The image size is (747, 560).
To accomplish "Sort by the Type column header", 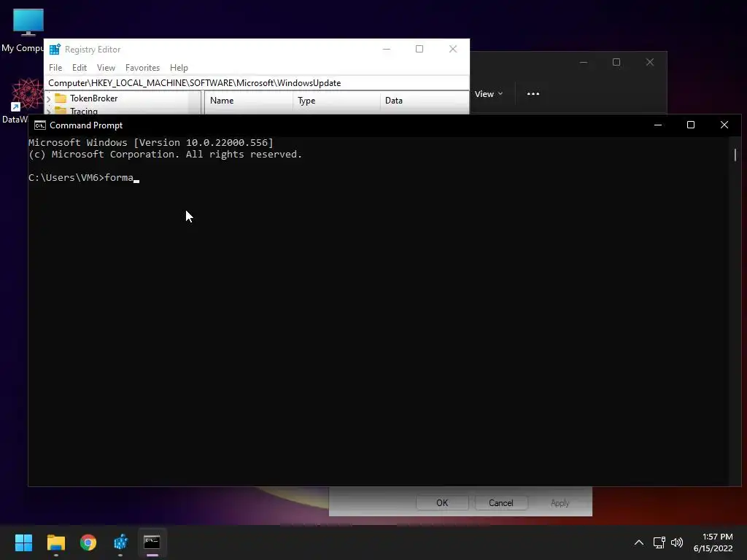I will [x=336, y=101].
